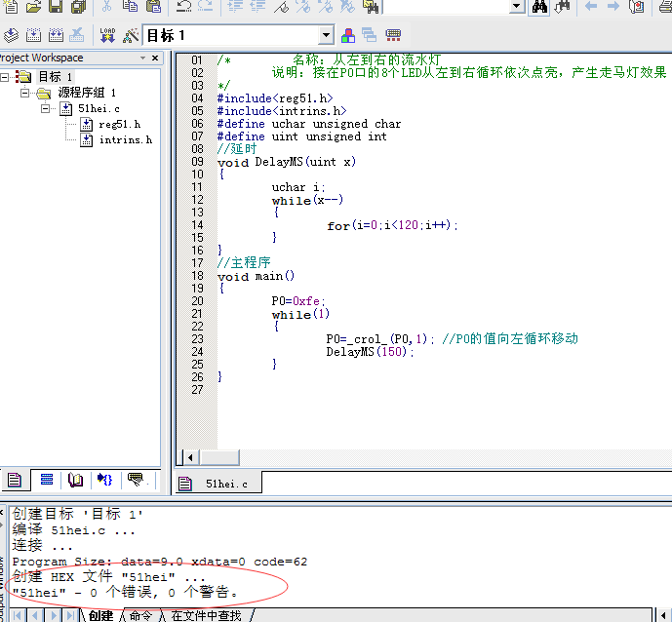Open the Manage Components colored blocks icon
The image size is (672, 622).
[x=348, y=35]
